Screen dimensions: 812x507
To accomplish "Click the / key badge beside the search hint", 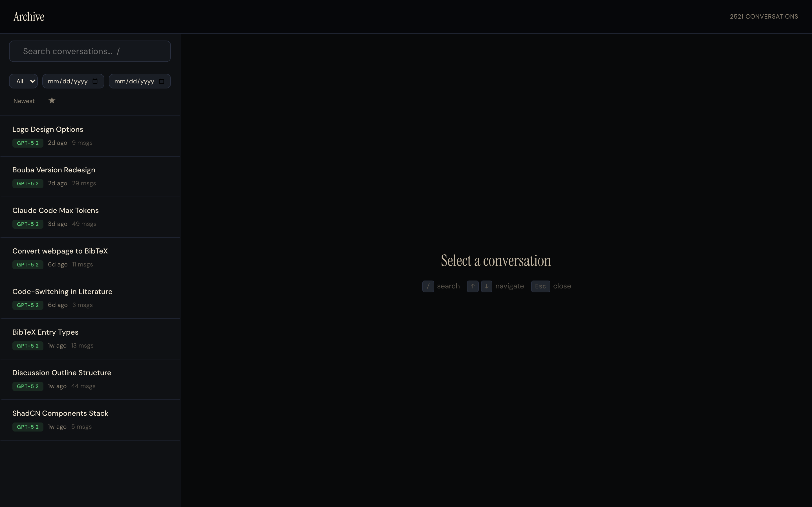I will click(x=428, y=286).
